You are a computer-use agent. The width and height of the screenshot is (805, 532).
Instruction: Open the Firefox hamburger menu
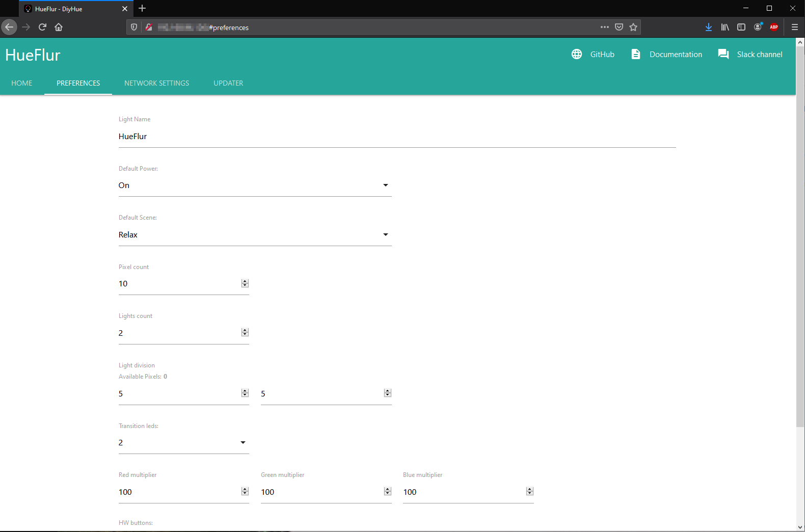[795, 27]
